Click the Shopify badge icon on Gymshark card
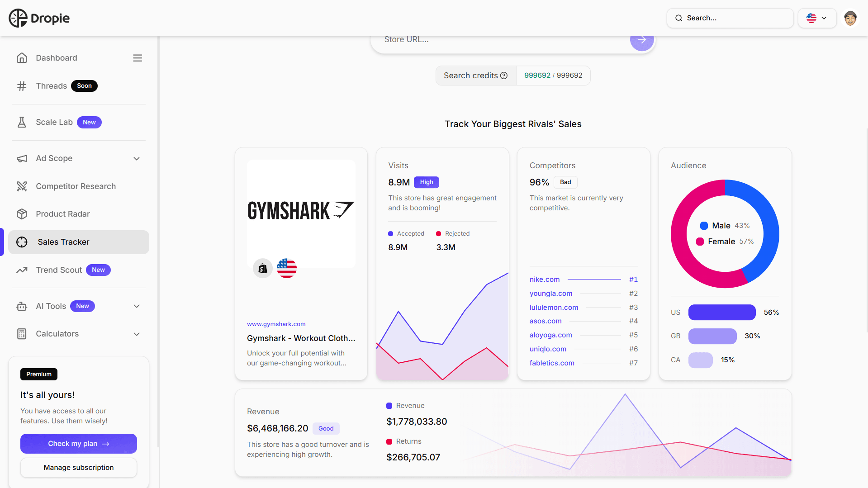The height and width of the screenshot is (488, 868). [x=262, y=269]
